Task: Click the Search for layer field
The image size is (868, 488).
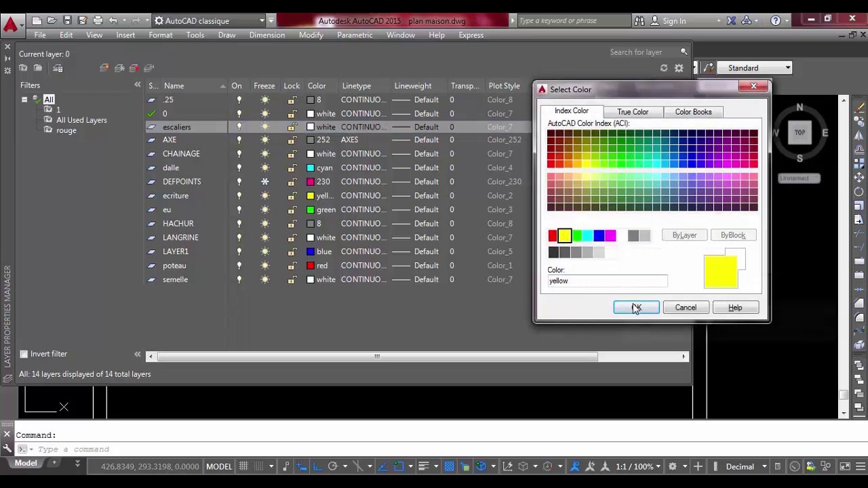Action: [642, 52]
